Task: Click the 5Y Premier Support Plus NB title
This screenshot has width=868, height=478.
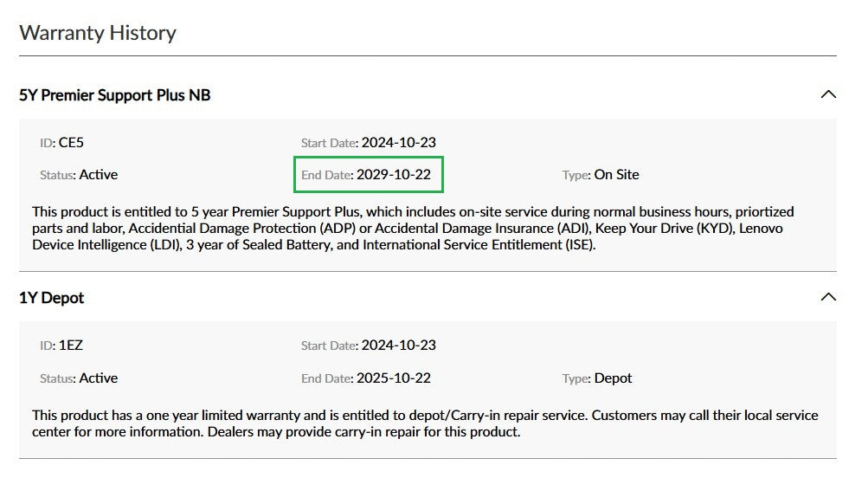Action: coord(114,95)
